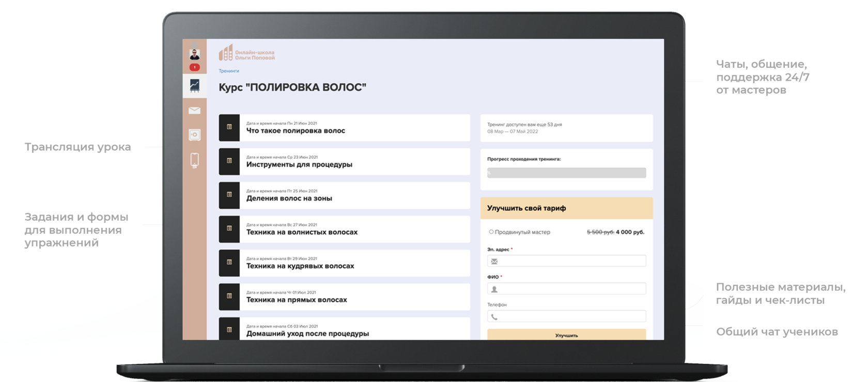Open lesson title Домашний уход после процедуры
This screenshot has height=382, width=868.
[x=307, y=334]
